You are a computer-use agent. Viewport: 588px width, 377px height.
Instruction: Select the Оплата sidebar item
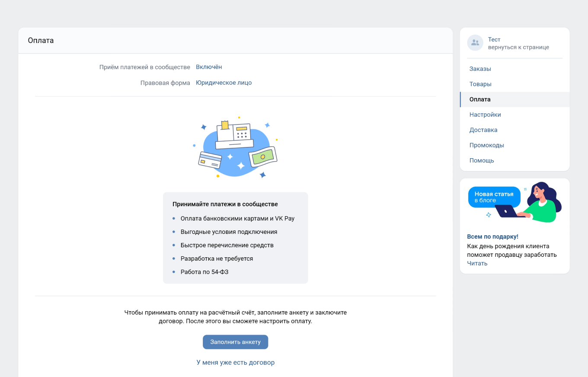pos(480,99)
